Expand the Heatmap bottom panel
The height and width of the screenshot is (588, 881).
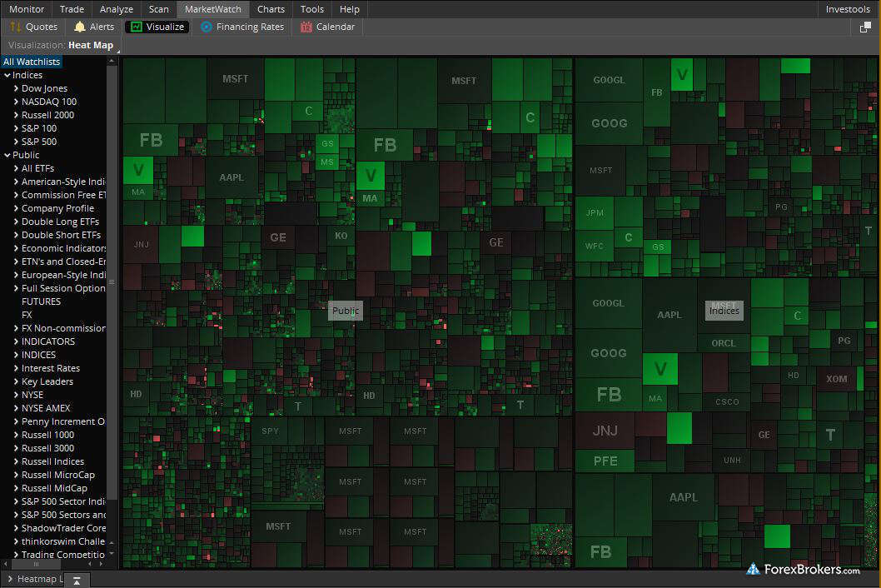pyautogui.click(x=10, y=579)
